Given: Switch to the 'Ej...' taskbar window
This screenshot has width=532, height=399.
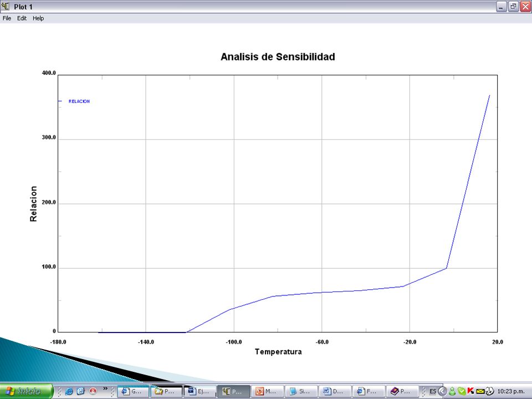Looking at the screenshot, I should [200, 392].
